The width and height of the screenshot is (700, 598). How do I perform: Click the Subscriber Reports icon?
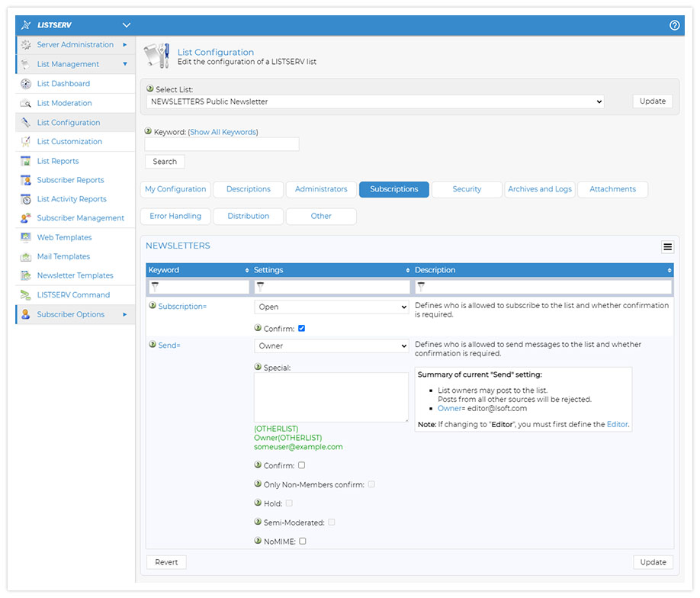coord(26,180)
